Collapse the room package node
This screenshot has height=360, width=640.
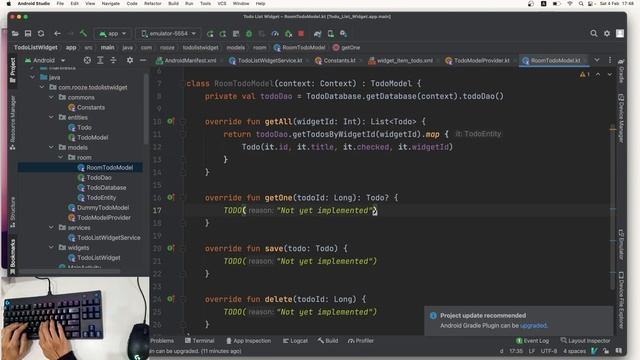[60, 157]
